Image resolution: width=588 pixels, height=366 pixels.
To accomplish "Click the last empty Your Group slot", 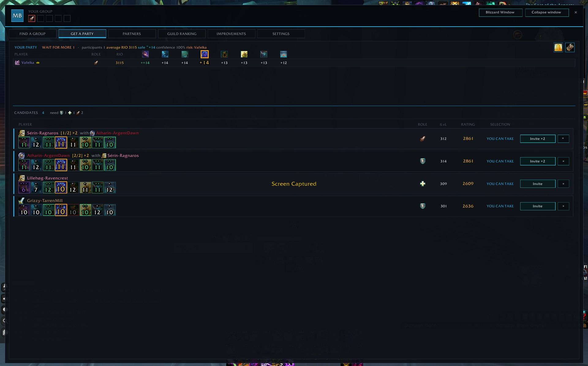I will [x=67, y=18].
